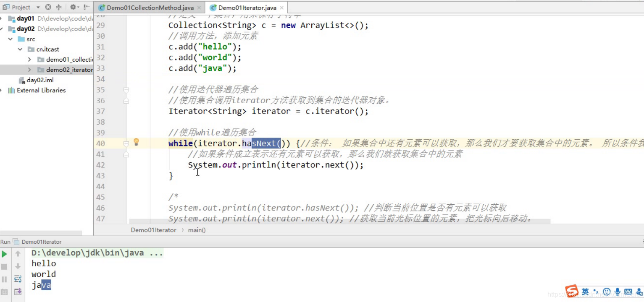Expand the day01 module node
This screenshot has width=644, height=302.
pyautogui.click(x=1, y=18)
